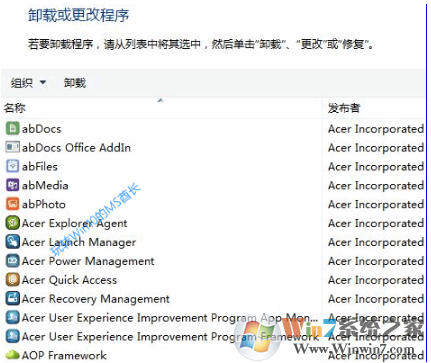
Task: Click the 卸载或更改程序 heading
Action: click(x=78, y=15)
